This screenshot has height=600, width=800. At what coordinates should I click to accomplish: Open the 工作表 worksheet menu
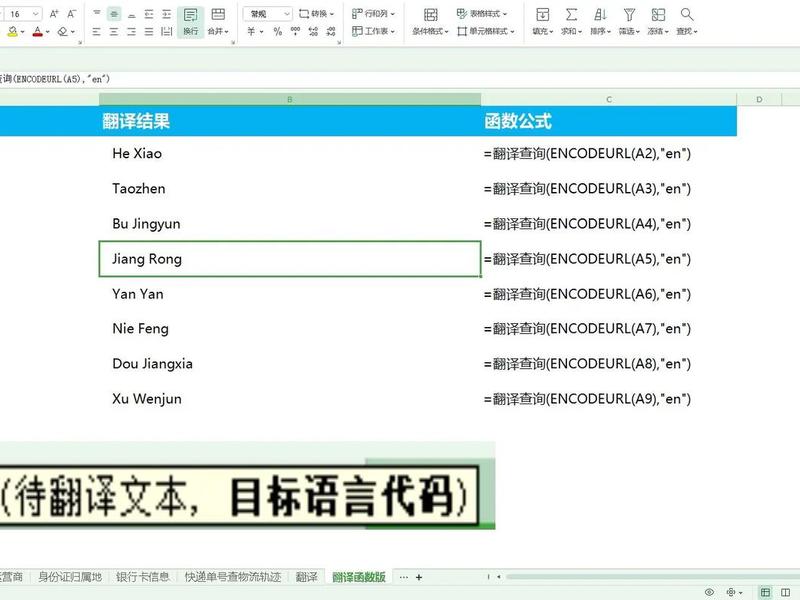pyautogui.click(x=373, y=31)
